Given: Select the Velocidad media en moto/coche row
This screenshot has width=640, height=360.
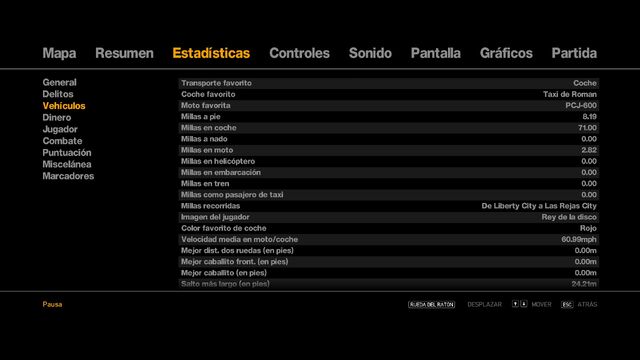Looking at the screenshot, I should point(389,240).
